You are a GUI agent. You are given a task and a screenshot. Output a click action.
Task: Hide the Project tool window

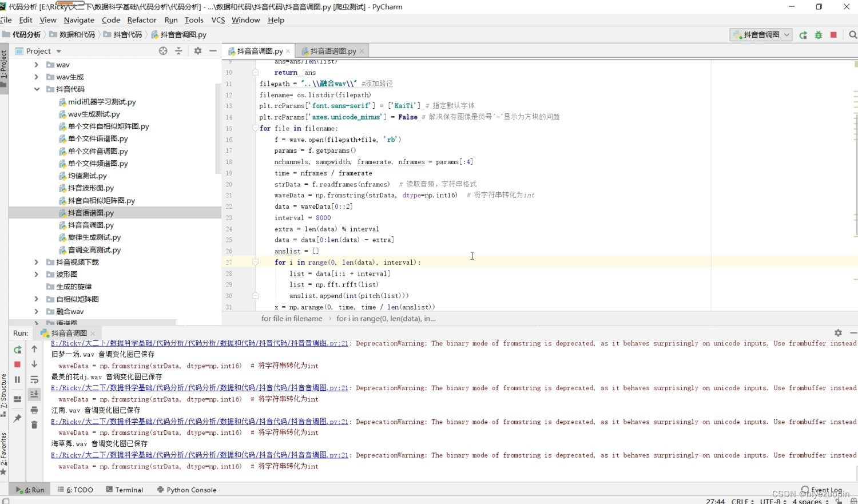click(213, 51)
